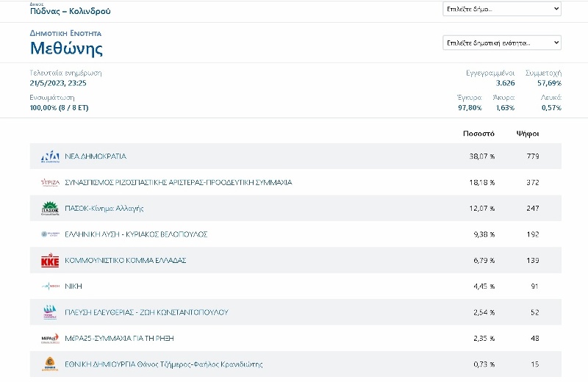Screen dimensions: 588x382
Task: Click the 0,57% blank ballots value
Action: pos(551,108)
